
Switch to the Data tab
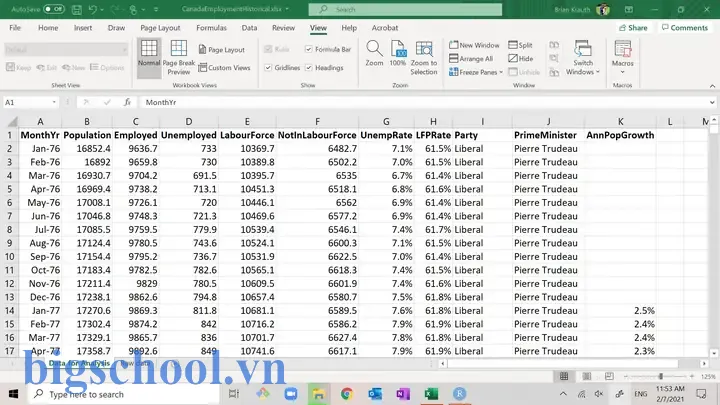(x=249, y=28)
